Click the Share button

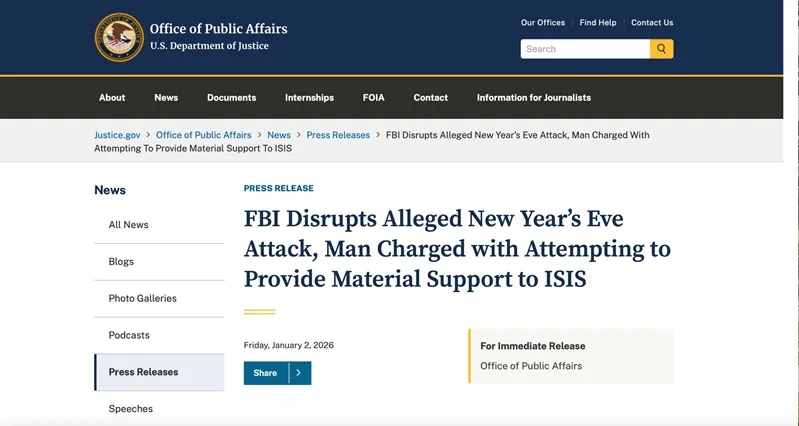[266, 373]
